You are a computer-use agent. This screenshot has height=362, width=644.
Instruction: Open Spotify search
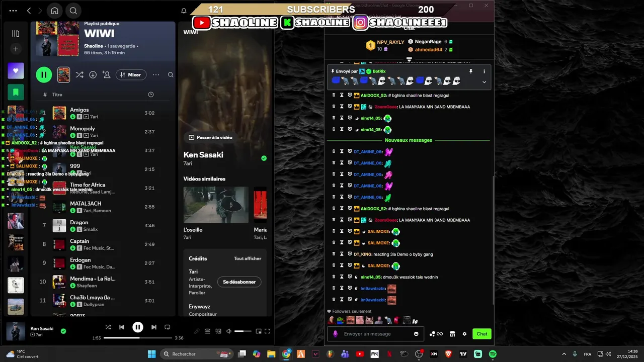[73, 11]
